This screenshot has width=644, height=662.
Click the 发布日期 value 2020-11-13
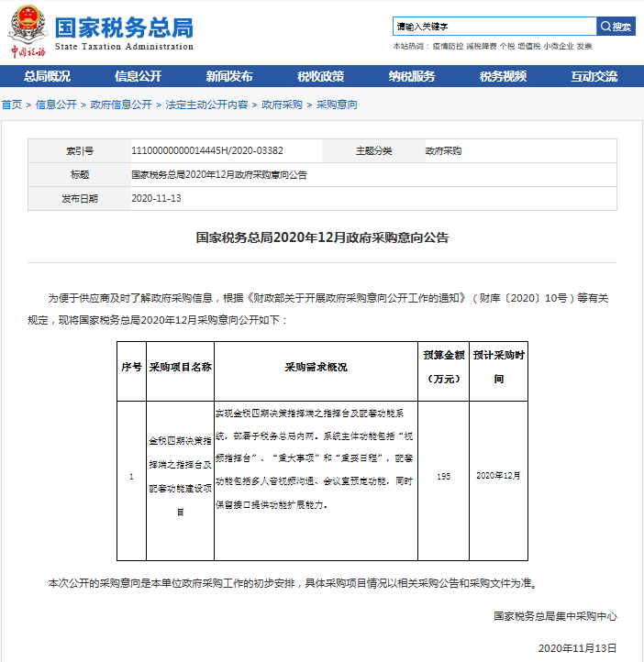tap(156, 198)
